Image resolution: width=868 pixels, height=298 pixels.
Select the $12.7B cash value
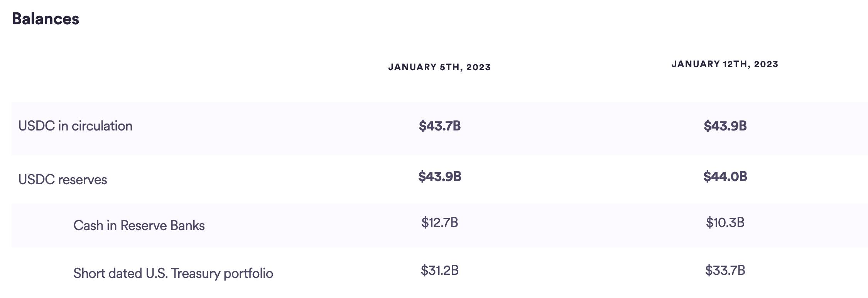440,222
